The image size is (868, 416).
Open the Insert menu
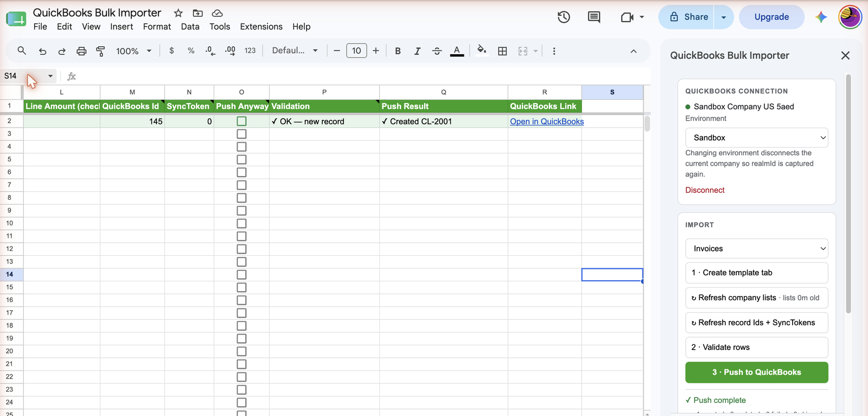point(122,27)
